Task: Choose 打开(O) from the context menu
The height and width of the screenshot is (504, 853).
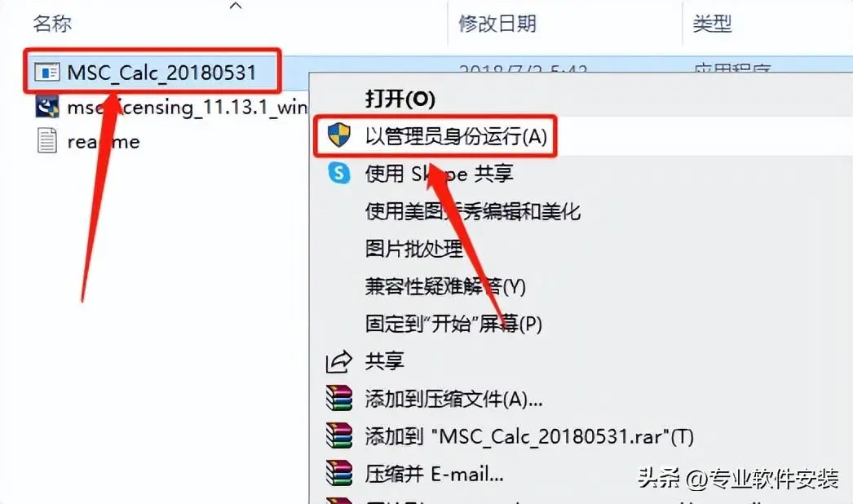Action: (400, 99)
